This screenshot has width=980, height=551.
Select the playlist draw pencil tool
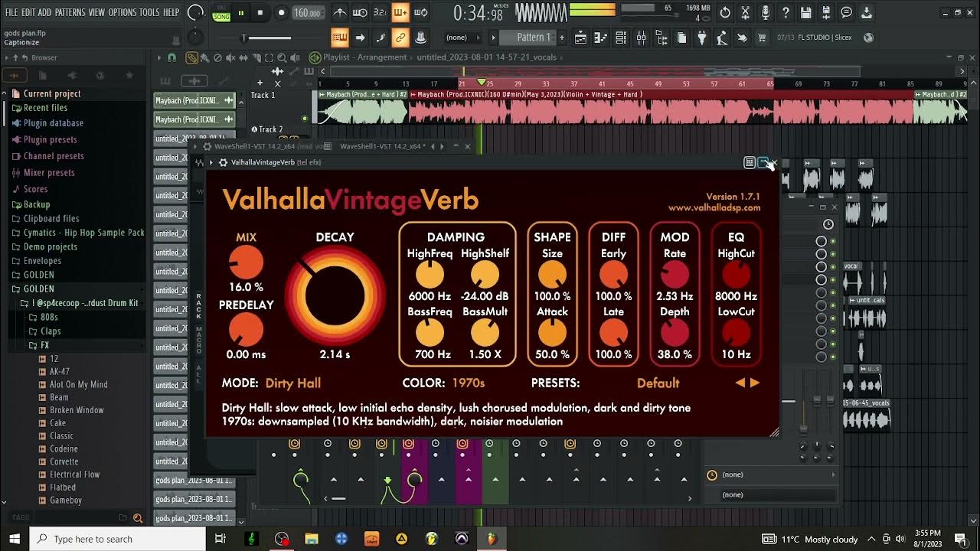tap(192, 57)
